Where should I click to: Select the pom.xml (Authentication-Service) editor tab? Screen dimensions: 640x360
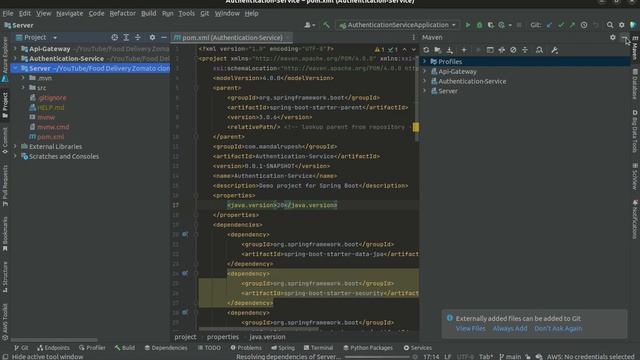click(231, 38)
